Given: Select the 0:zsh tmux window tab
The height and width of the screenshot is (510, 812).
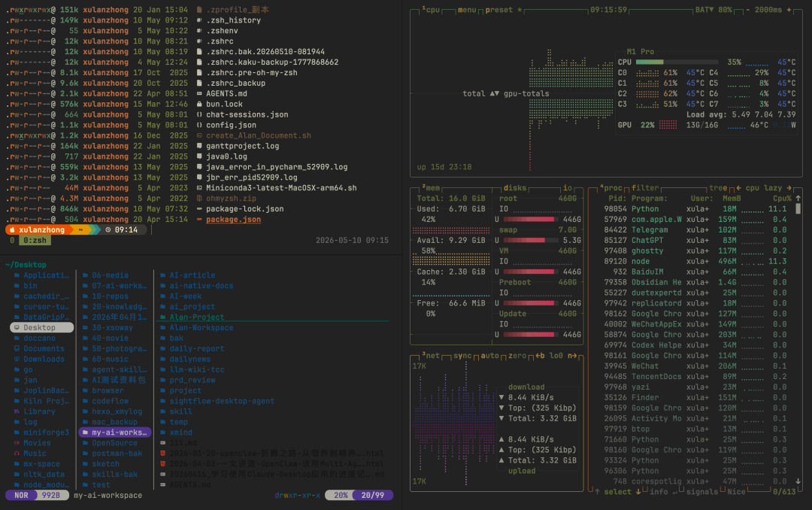Looking at the screenshot, I should pyautogui.click(x=35, y=240).
